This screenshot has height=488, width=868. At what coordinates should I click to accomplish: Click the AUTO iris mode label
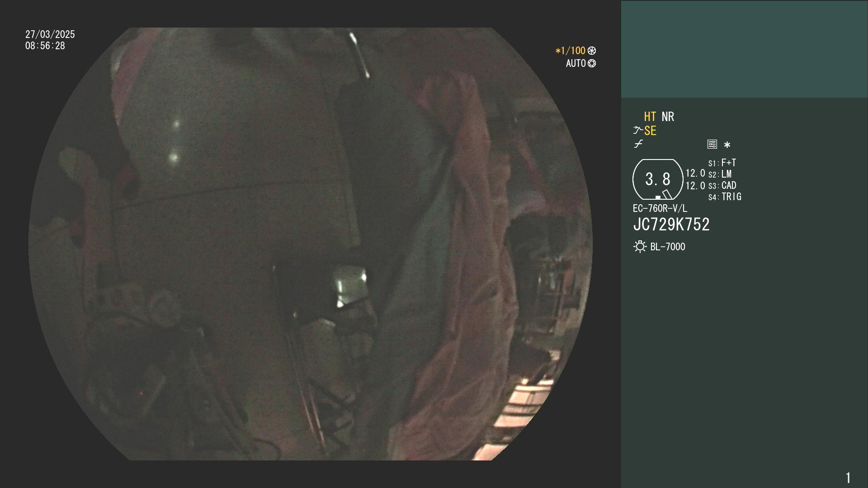(576, 63)
